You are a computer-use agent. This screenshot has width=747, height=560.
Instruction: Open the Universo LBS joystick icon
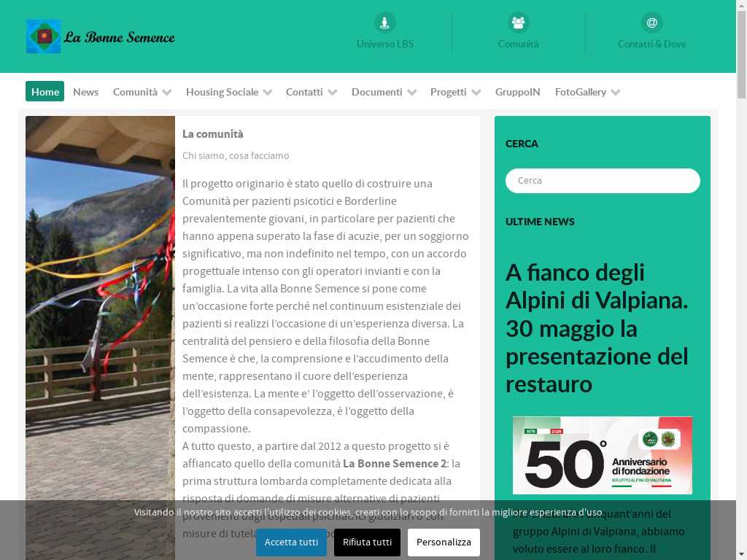(x=385, y=23)
